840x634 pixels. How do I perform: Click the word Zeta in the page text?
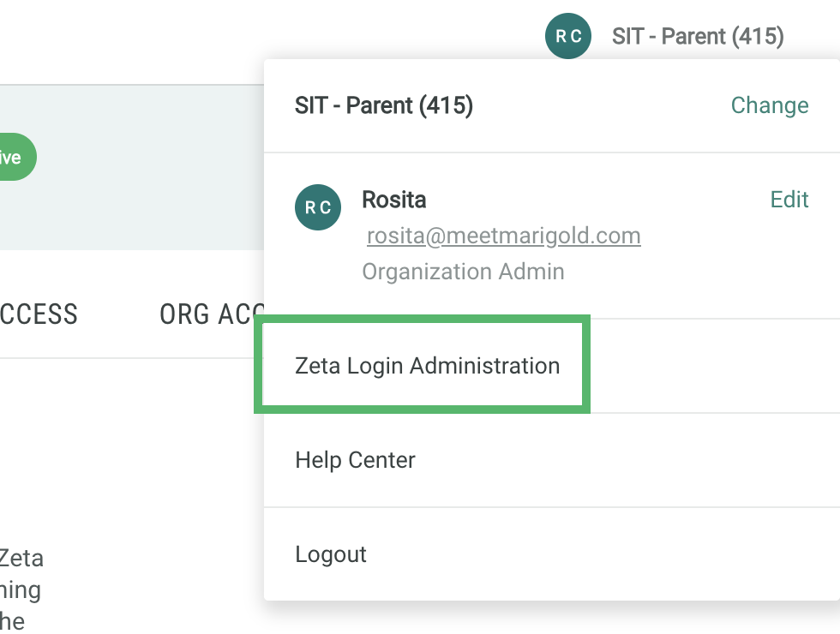(21, 558)
